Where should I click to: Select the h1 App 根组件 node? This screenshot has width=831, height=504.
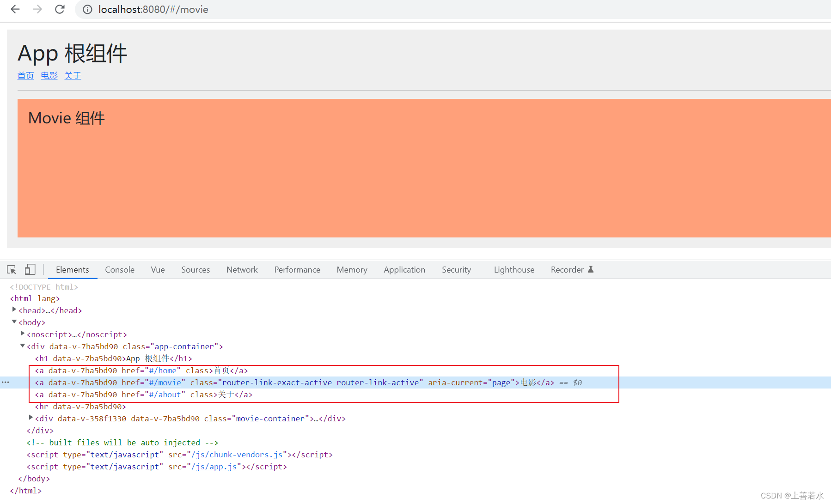(x=113, y=358)
